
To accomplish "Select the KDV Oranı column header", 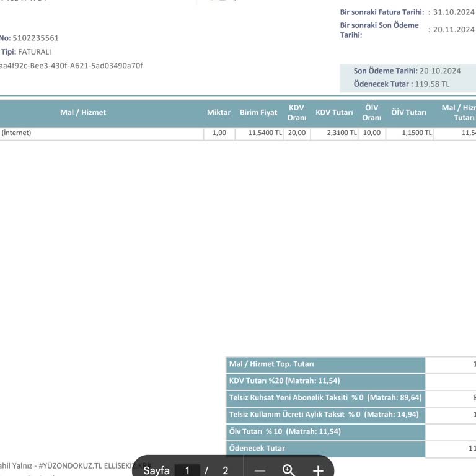I will (x=297, y=112).
